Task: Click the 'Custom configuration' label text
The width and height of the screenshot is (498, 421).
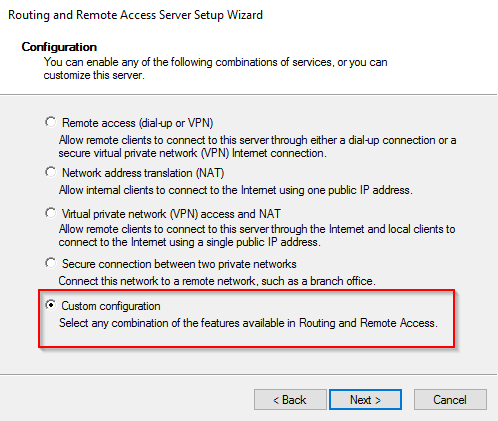Action: 111,306
